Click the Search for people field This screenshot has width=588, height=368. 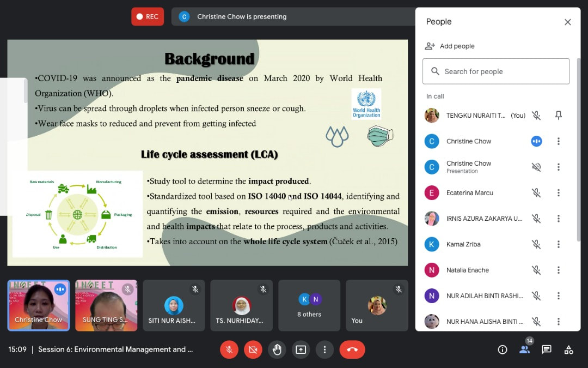495,71
